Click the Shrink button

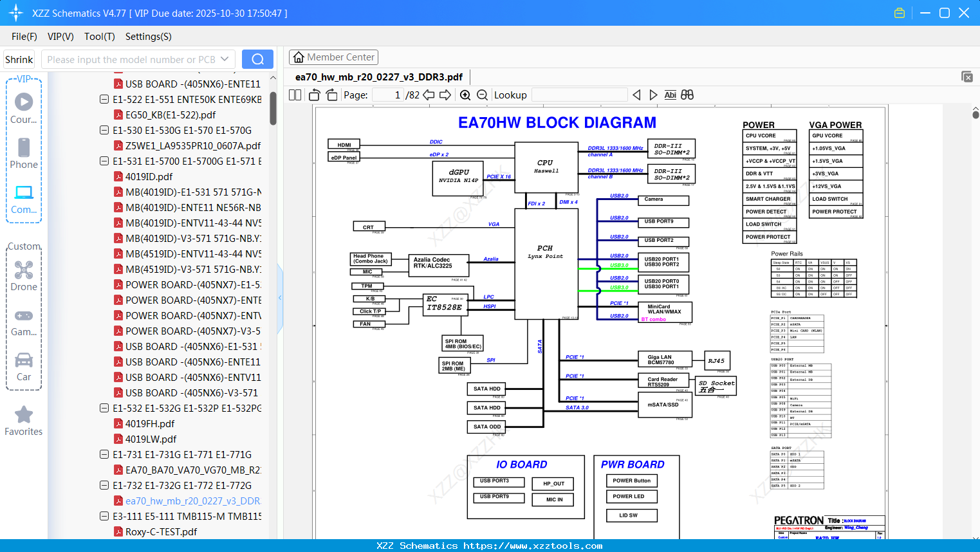pos(19,59)
